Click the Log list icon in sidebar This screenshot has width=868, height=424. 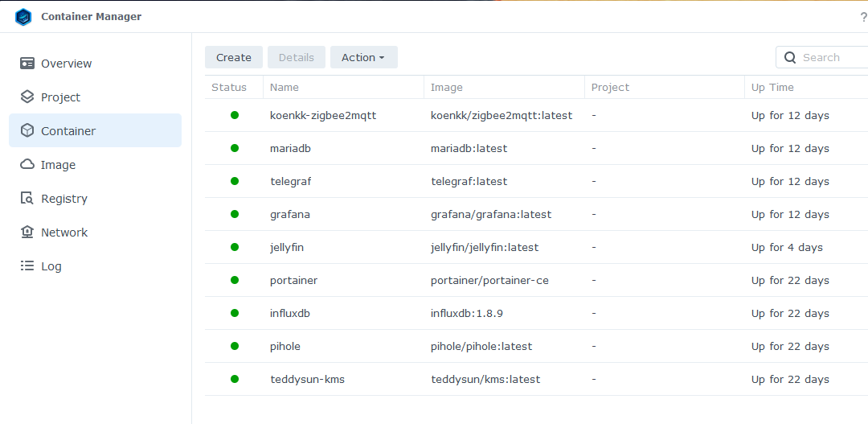[27, 266]
